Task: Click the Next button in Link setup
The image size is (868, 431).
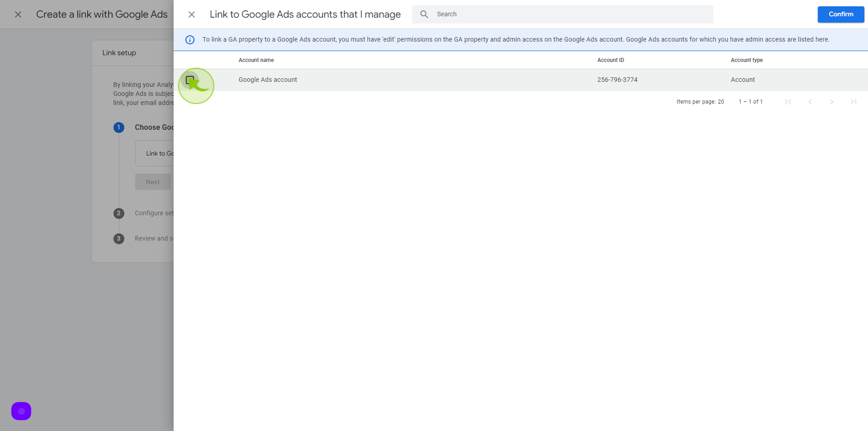Action: coord(153,182)
